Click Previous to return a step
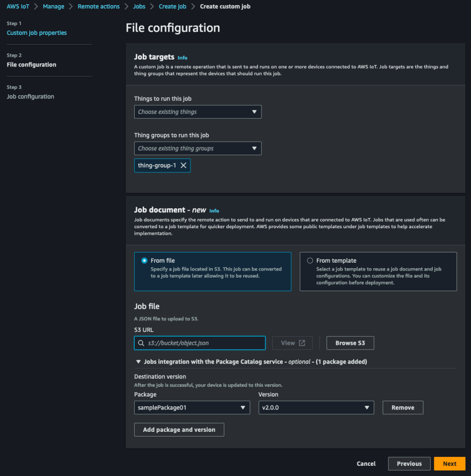This screenshot has width=471, height=476. tap(409, 463)
